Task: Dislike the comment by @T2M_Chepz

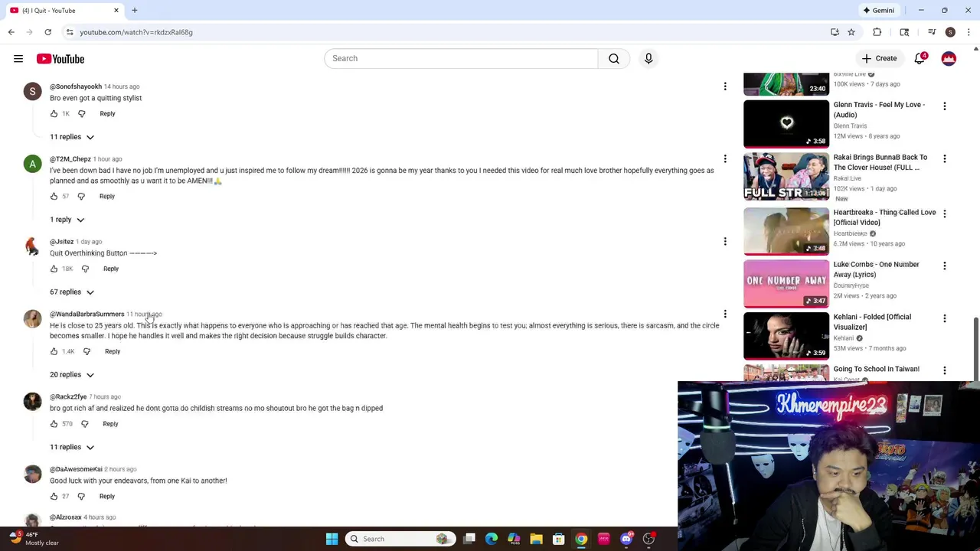Action: click(x=81, y=196)
